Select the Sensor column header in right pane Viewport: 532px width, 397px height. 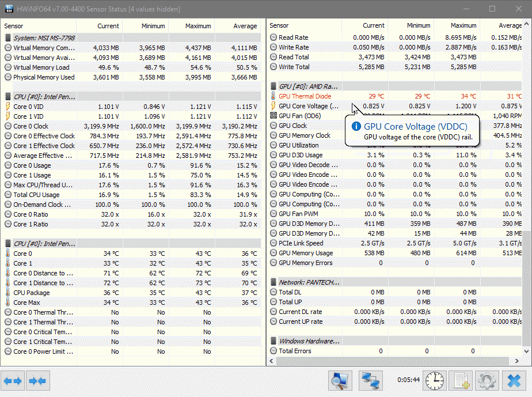(x=304, y=25)
